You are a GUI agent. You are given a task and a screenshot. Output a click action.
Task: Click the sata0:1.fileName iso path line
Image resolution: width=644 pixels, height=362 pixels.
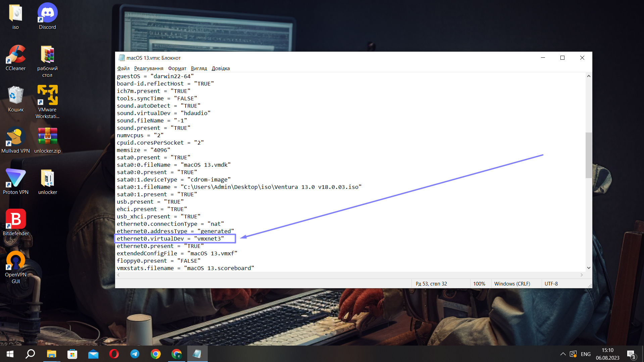(239, 187)
